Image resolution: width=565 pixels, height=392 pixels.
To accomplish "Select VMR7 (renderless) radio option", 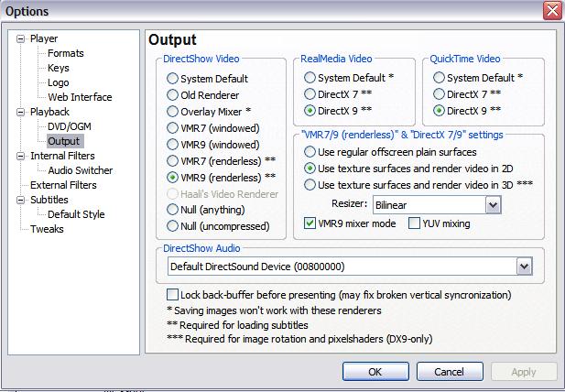I will [x=172, y=161].
